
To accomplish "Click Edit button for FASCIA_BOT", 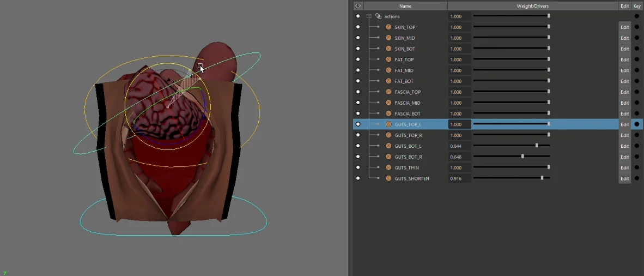I will pyautogui.click(x=625, y=113).
